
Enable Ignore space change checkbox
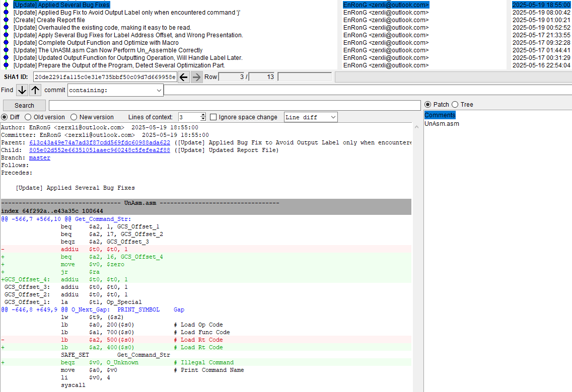pos(213,117)
